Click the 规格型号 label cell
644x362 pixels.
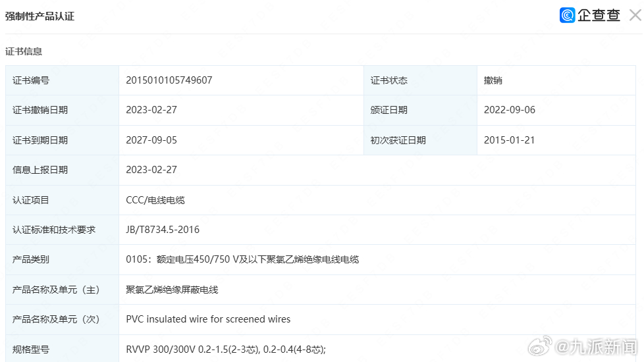tap(62, 349)
